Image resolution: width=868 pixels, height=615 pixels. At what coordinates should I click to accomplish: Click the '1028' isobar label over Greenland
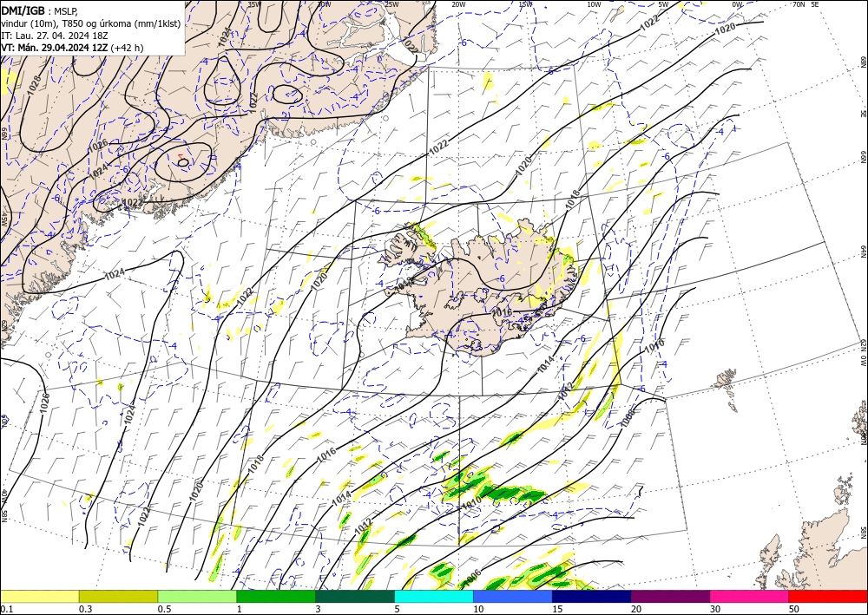[x=34, y=85]
